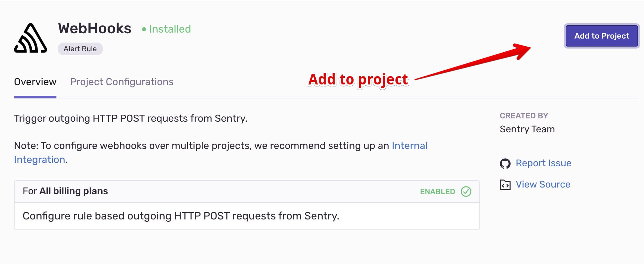644x264 pixels.
Task: Click the red Add to project annotation
Action: [358, 80]
